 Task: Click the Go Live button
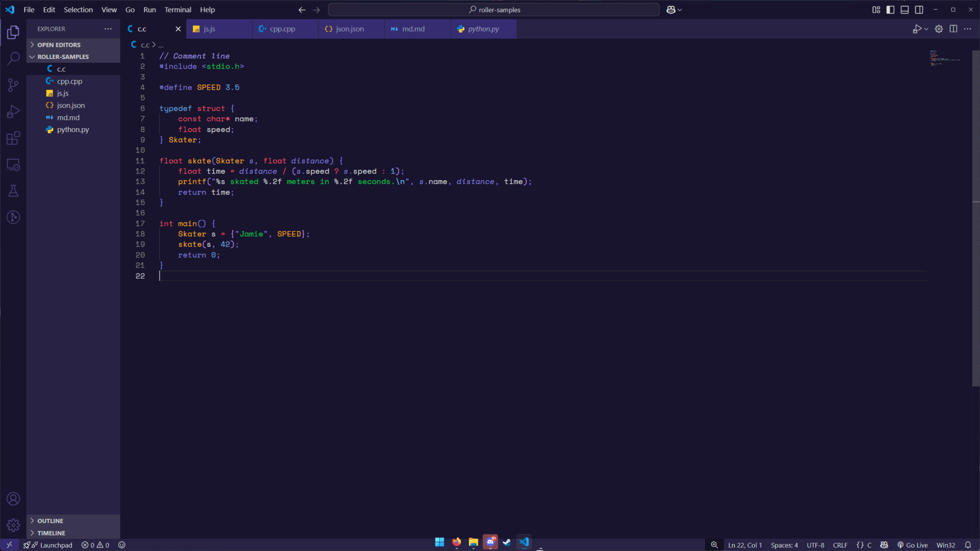click(x=913, y=545)
